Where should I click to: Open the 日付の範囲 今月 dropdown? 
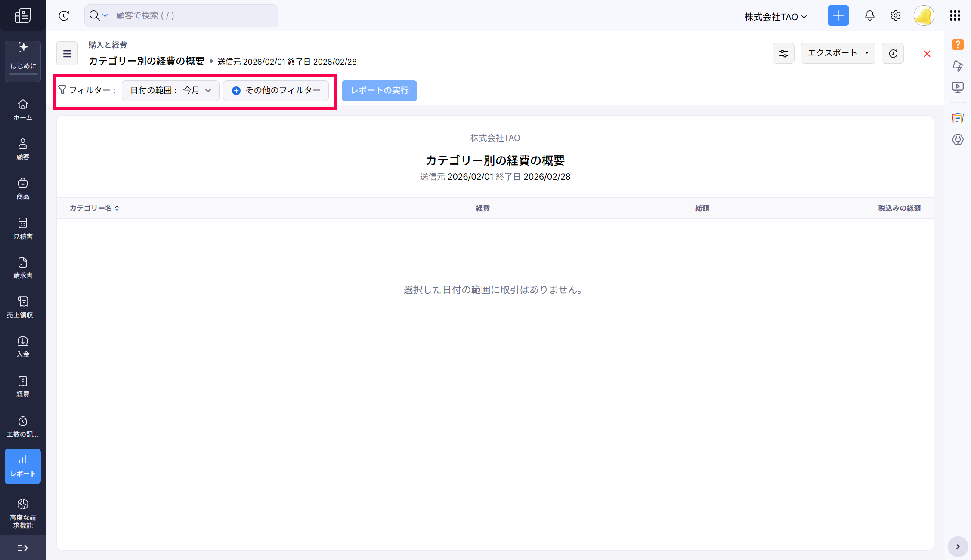click(170, 90)
